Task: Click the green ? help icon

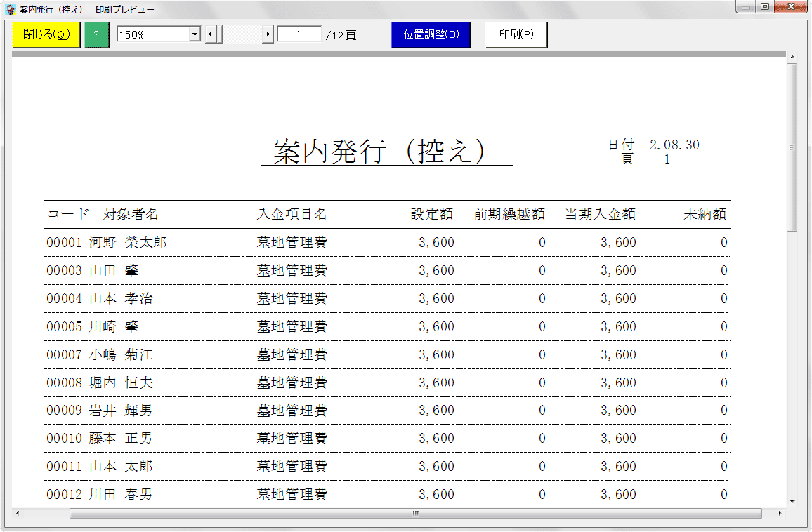Action: (x=96, y=34)
